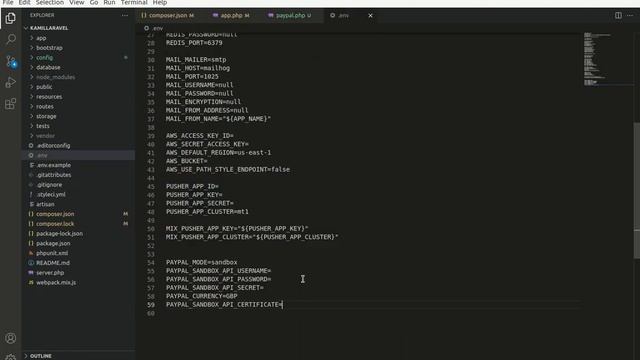The image size is (640, 360).
Task: Open the File menu
Action: click(8, 2)
